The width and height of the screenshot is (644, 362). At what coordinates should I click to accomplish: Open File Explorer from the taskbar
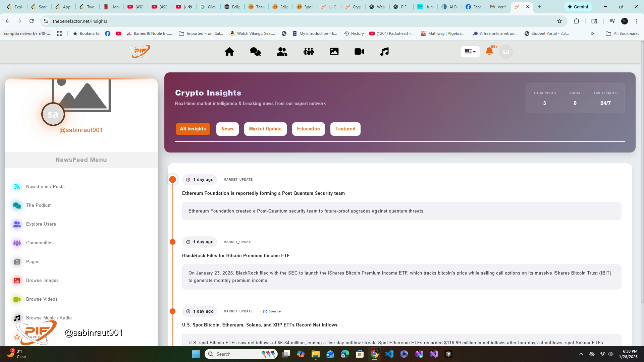pos(315,354)
